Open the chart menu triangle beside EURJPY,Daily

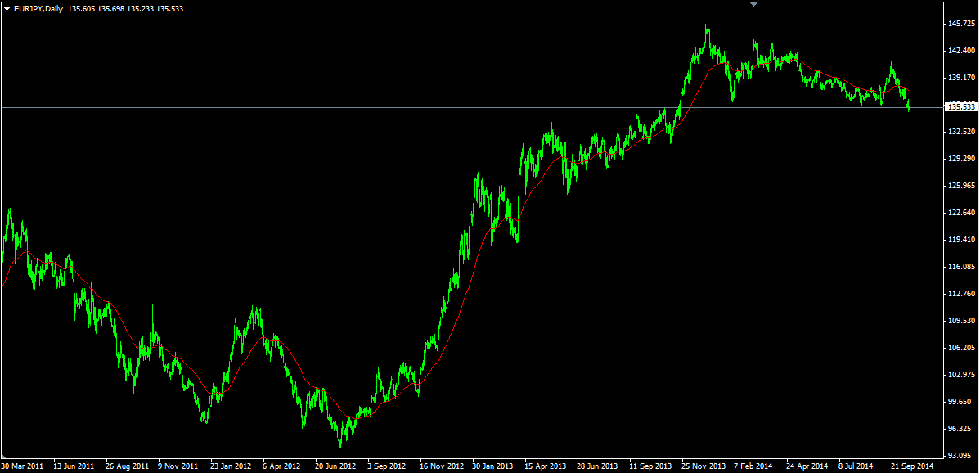point(7,9)
